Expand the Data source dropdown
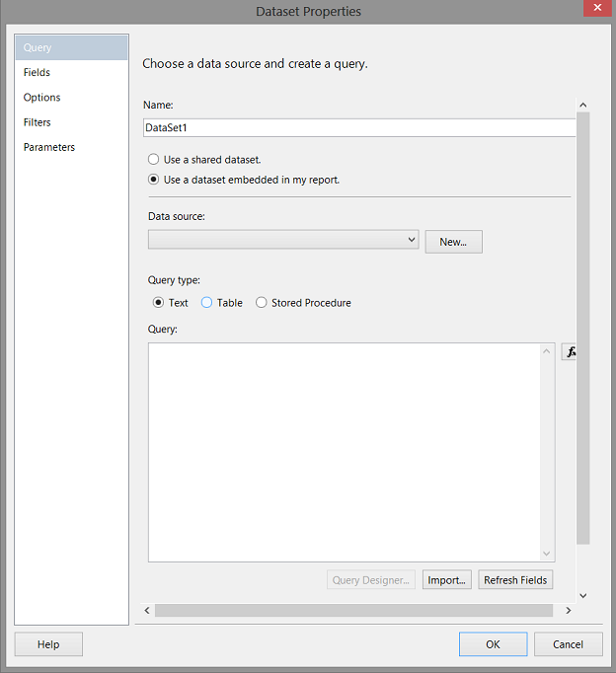This screenshot has height=673, width=616. click(x=283, y=240)
